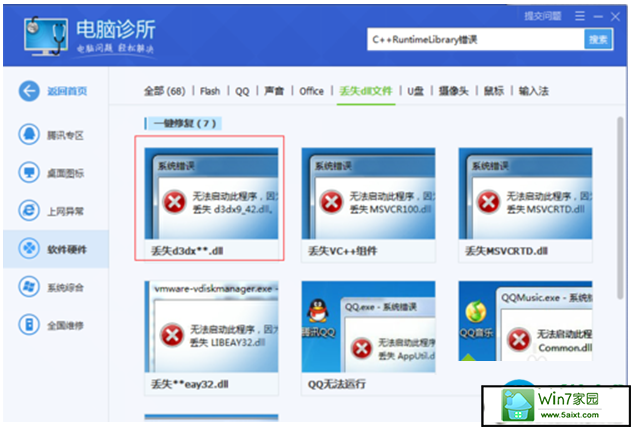The image size is (631, 427).
Task: Click the vertical scrollbar thumb
Action: click(620, 208)
